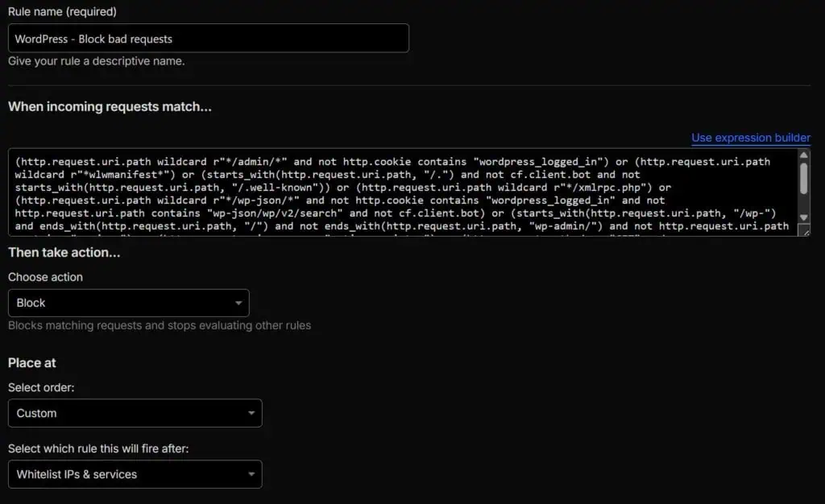This screenshot has height=504, width=825.
Task: Click the expression editor scrollbar thumb
Action: (x=803, y=178)
